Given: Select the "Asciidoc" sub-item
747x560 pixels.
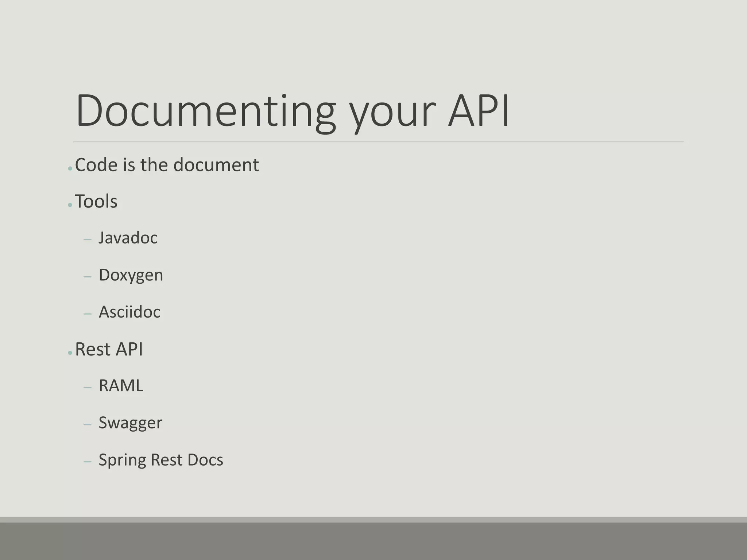Looking at the screenshot, I should click(129, 312).
